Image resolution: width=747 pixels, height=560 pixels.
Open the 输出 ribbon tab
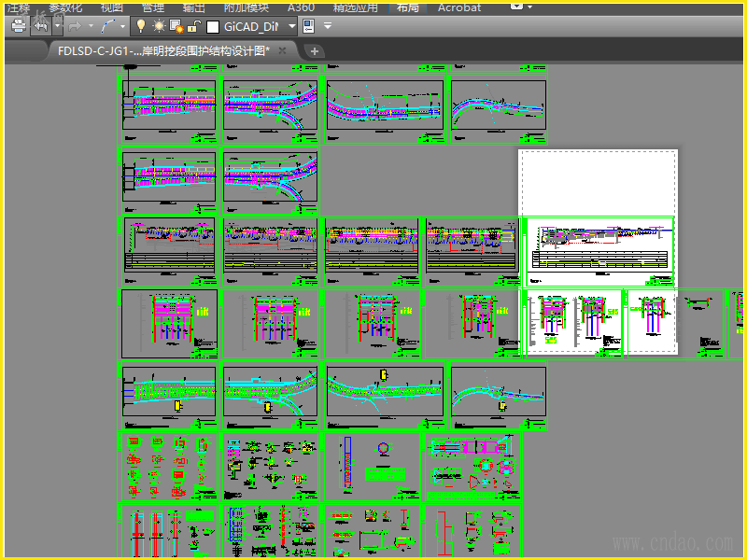(194, 8)
